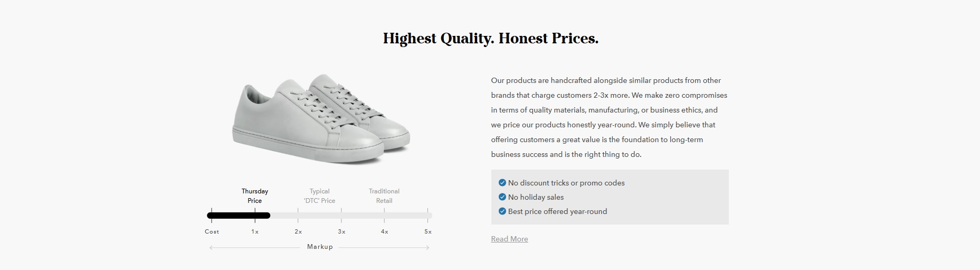Image resolution: width=980 pixels, height=270 pixels.
Task: Click the Read More link
Action: coord(509,239)
